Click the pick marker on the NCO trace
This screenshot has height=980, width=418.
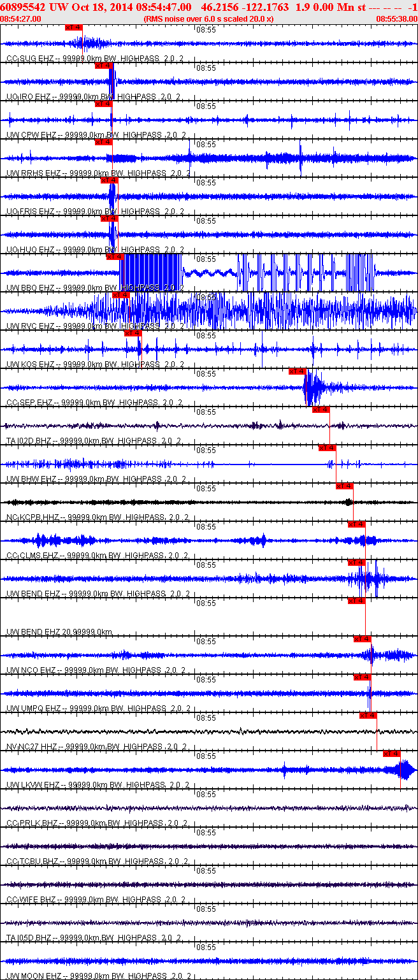coord(362,639)
